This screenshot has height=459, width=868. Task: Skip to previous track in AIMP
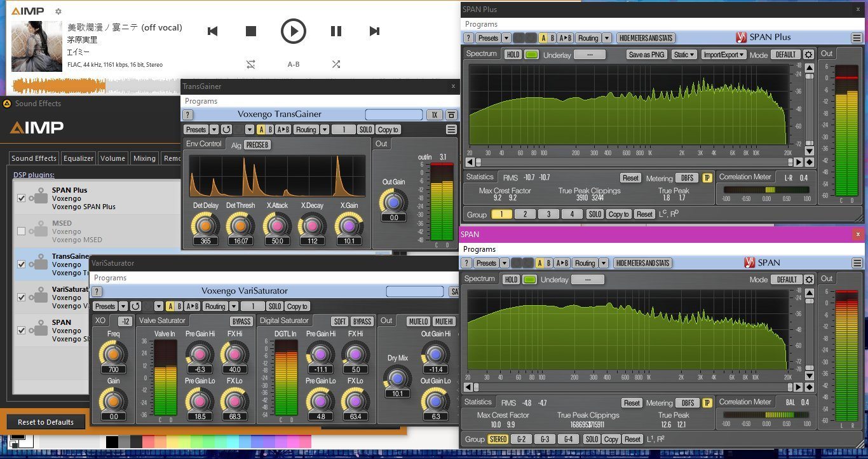(x=213, y=31)
